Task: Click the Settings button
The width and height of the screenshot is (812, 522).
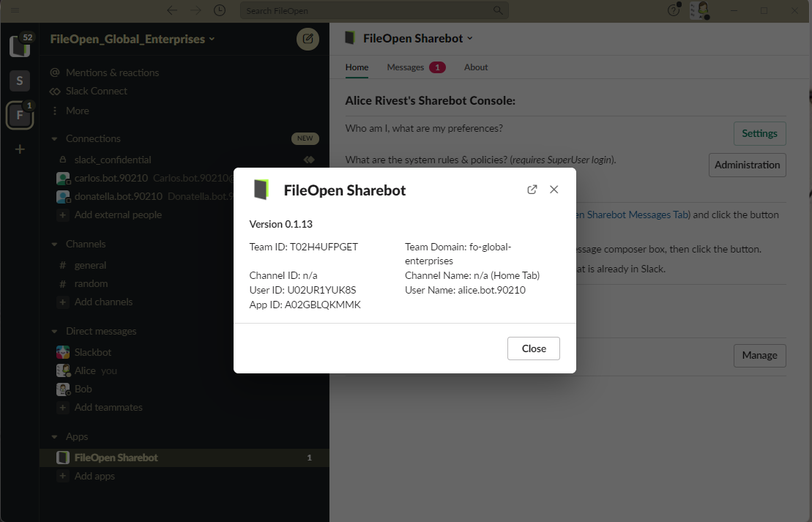Action: pyautogui.click(x=760, y=133)
